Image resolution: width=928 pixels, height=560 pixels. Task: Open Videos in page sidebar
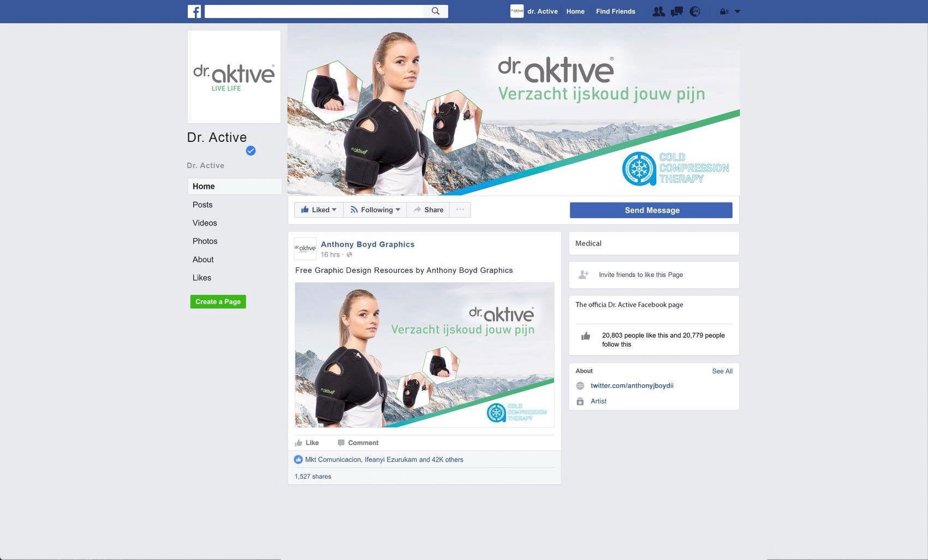[x=205, y=223]
